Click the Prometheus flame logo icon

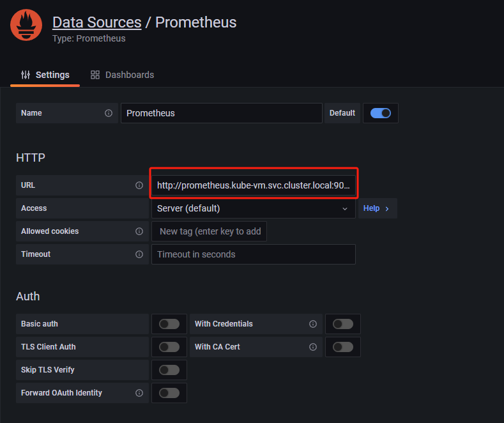coord(26,25)
